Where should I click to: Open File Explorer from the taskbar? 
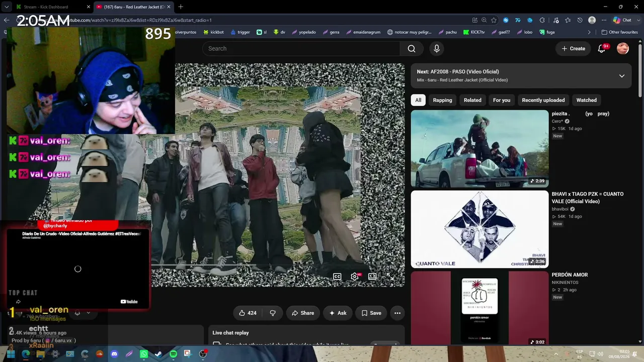pos(40,354)
